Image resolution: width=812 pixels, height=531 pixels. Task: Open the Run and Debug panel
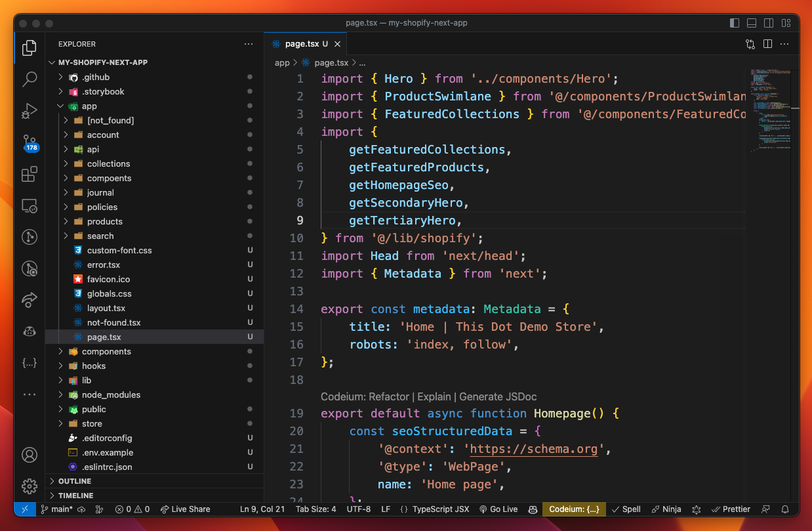(x=29, y=111)
